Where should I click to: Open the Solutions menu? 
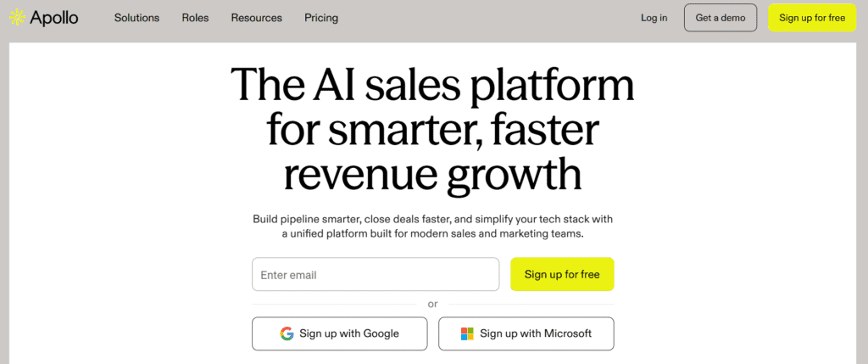pos(136,18)
